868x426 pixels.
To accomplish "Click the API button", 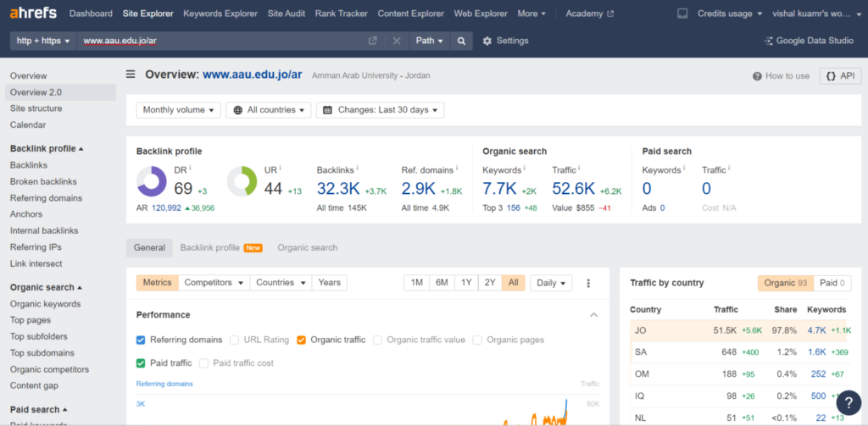I will pos(840,75).
